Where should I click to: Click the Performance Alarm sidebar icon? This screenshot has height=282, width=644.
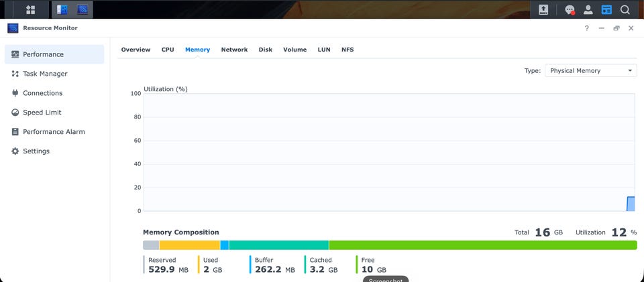pyautogui.click(x=15, y=131)
